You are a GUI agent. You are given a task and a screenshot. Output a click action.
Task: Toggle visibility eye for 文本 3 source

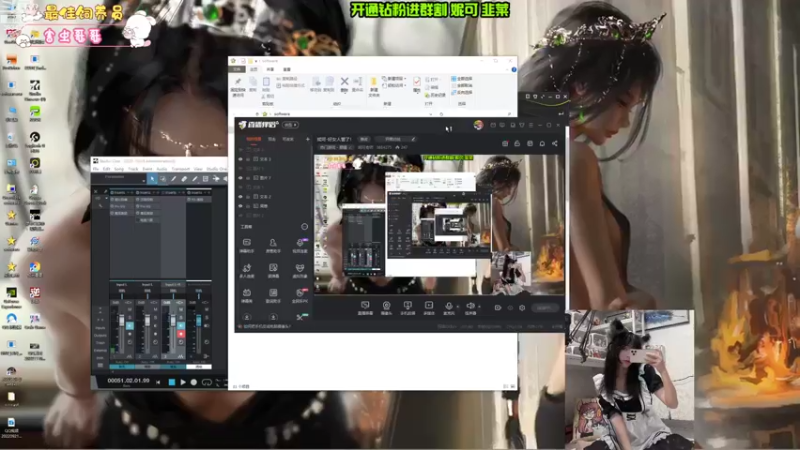241,159
